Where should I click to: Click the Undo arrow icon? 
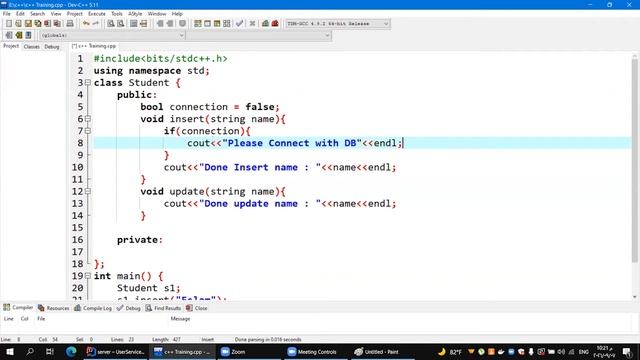86,24
